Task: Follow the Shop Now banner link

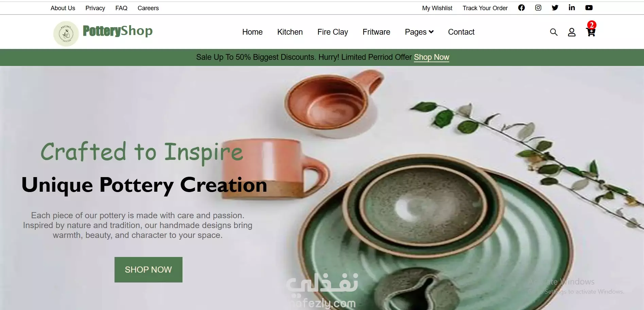Action: tap(432, 57)
